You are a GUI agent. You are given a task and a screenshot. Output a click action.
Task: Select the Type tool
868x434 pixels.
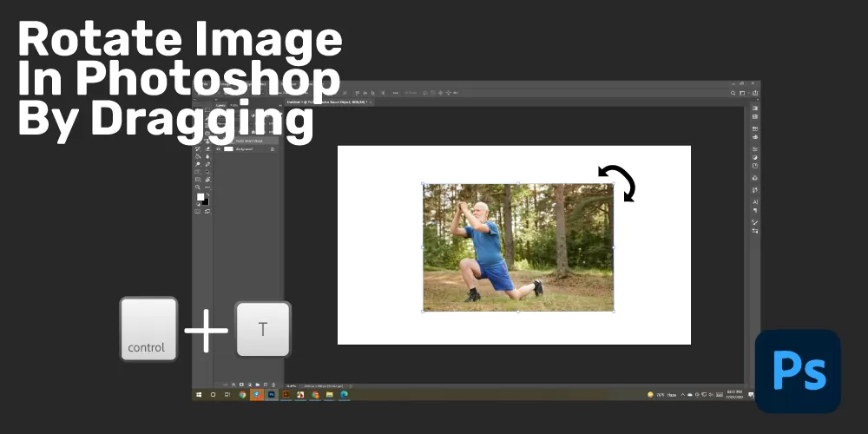[198, 172]
